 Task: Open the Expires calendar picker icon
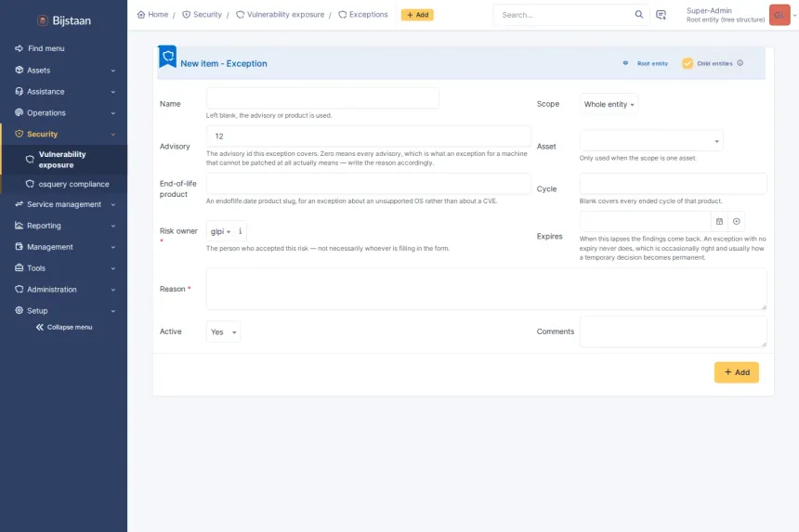pyautogui.click(x=719, y=222)
